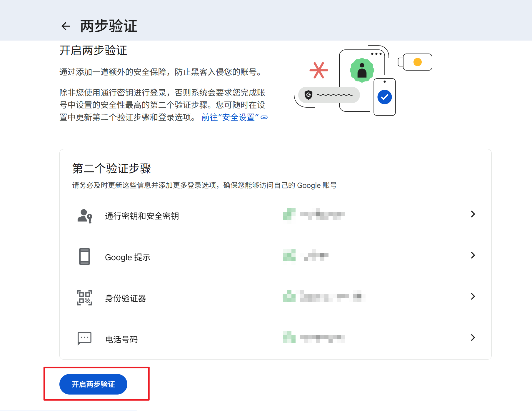
Task: Click the green status mark in passkey row
Action: (x=289, y=215)
